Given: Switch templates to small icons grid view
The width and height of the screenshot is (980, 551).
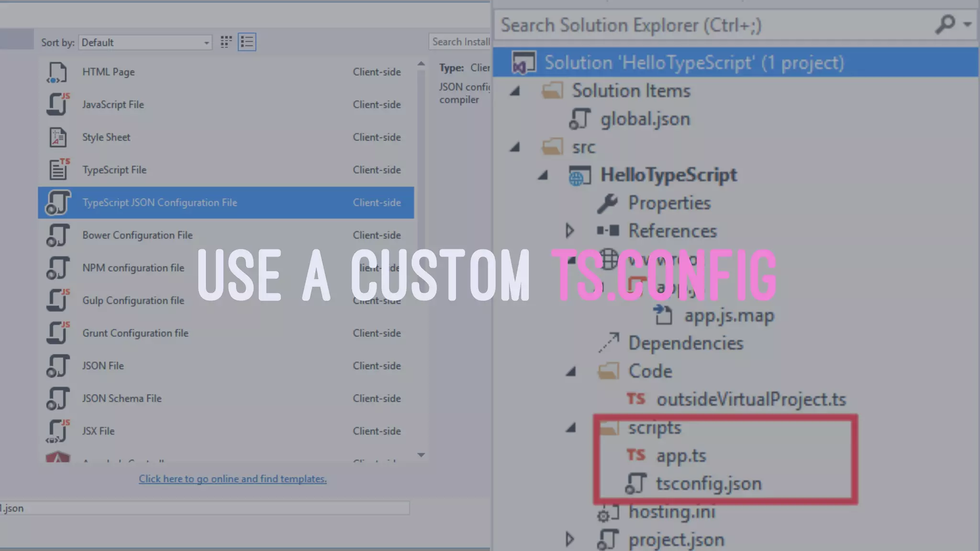Looking at the screenshot, I should 226,42.
